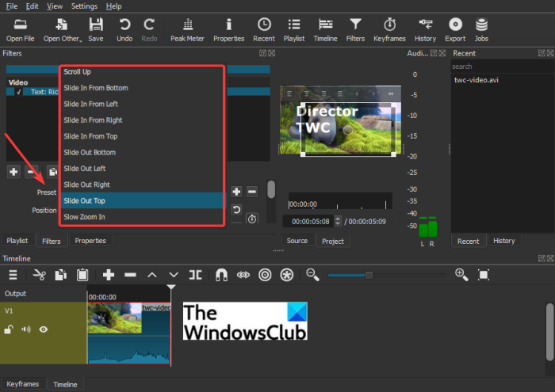The image size is (555, 392).
Task: Toggle the Text: Rich filter checkbox
Action: [x=18, y=92]
